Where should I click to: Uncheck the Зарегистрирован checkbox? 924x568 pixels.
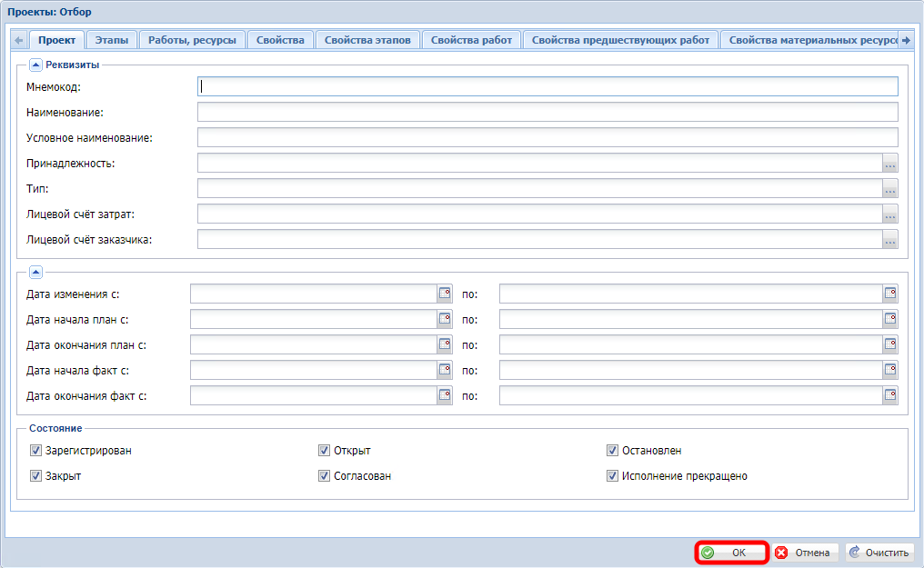(x=35, y=450)
